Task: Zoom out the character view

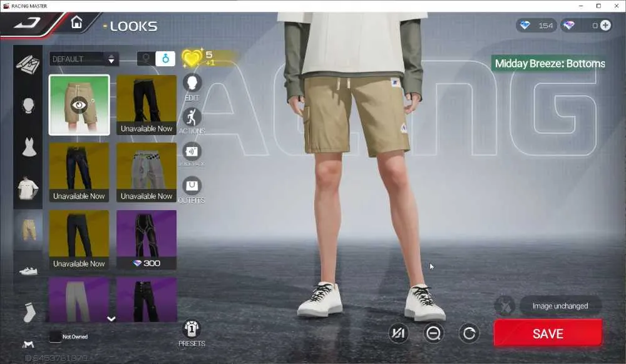Action: pyautogui.click(x=433, y=333)
